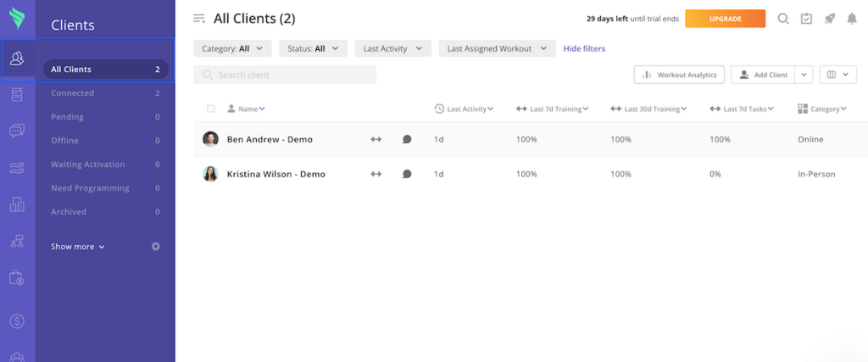
Task: Open the column layout dropdown
Action: pos(837,75)
